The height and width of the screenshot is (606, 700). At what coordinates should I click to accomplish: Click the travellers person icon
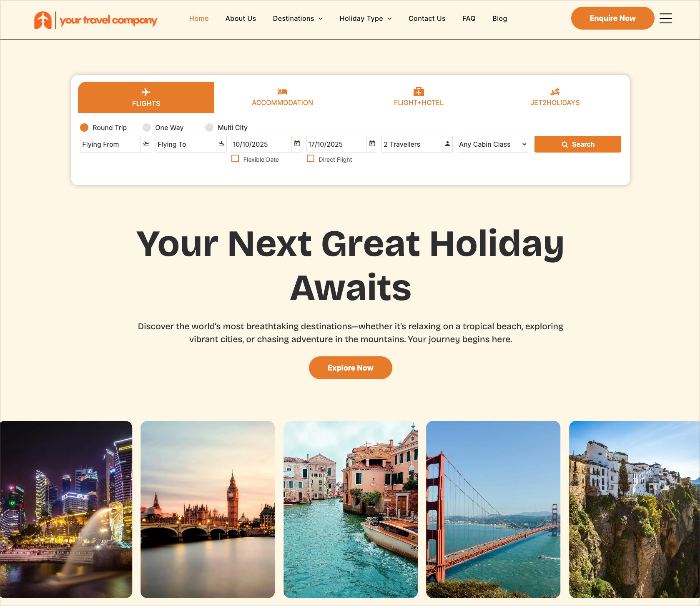(447, 144)
